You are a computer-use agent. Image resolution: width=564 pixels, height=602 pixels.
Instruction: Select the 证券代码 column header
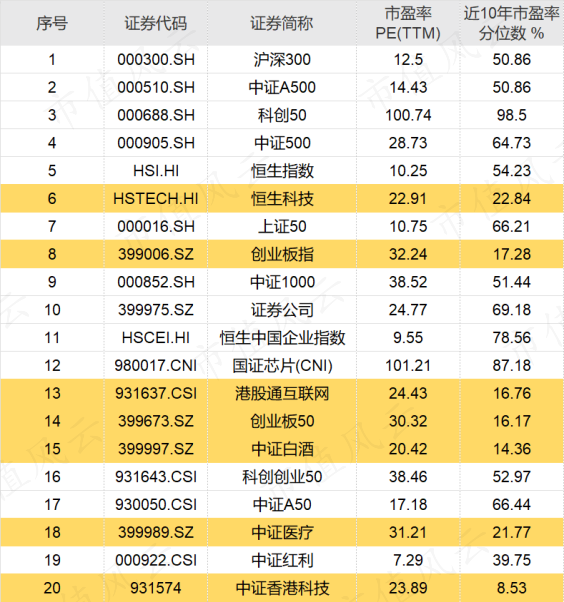click(156, 23)
